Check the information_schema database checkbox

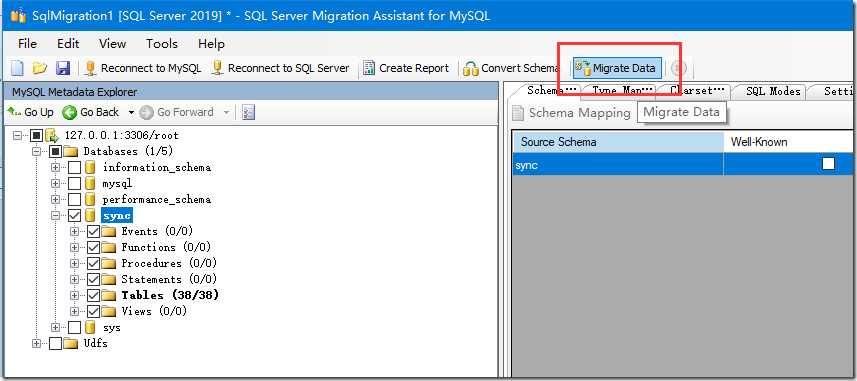coord(75,167)
